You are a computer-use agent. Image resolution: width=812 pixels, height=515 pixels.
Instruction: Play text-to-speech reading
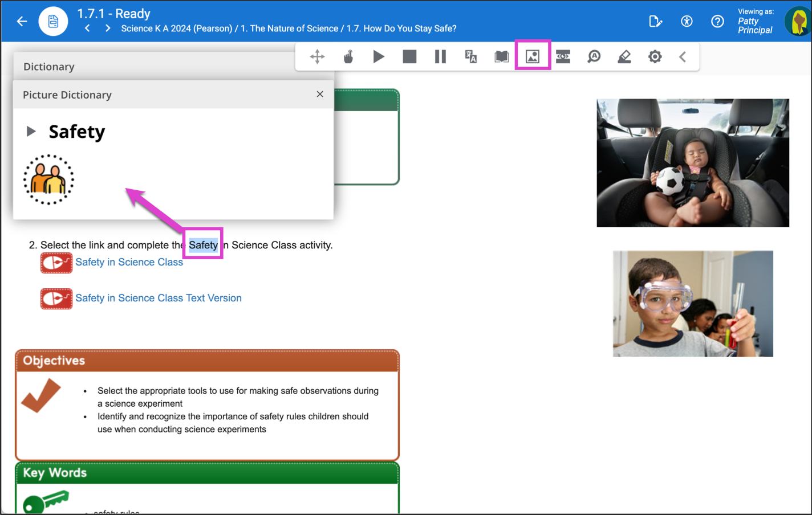[x=379, y=56]
